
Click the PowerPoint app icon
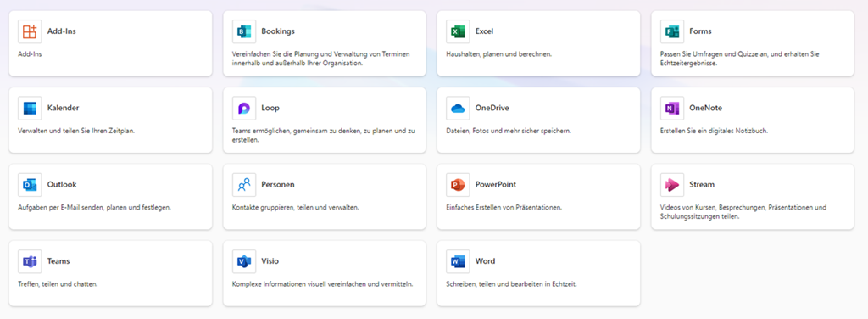(x=458, y=184)
